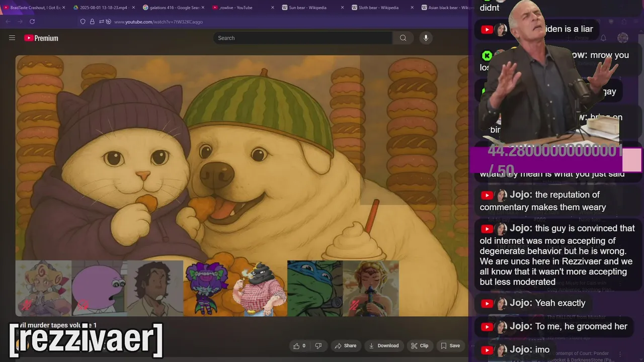Close the Sloth bear Wikipedia tab
Viewport: 644px width, 362px height.
pos(412,8)
